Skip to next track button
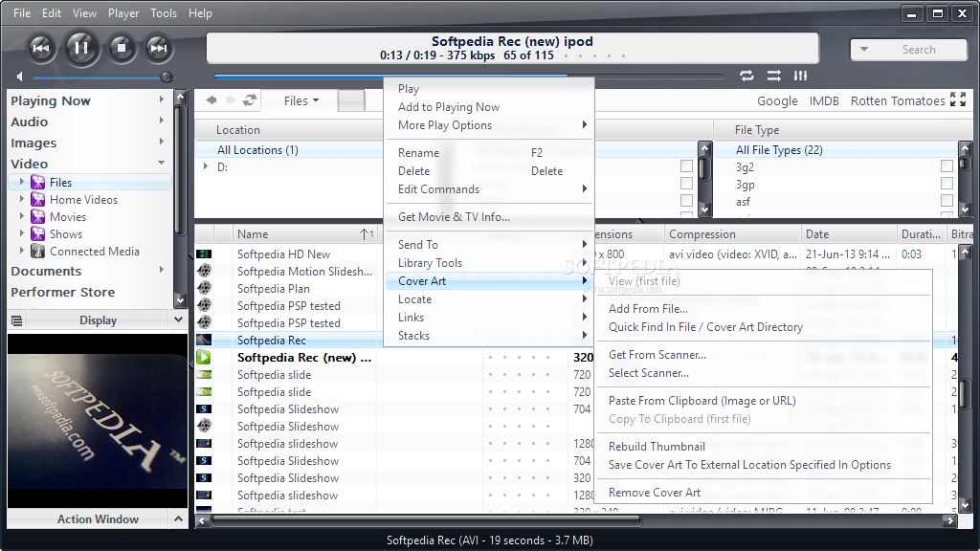This screenshot has height=551, width=980. click(158, 48)
